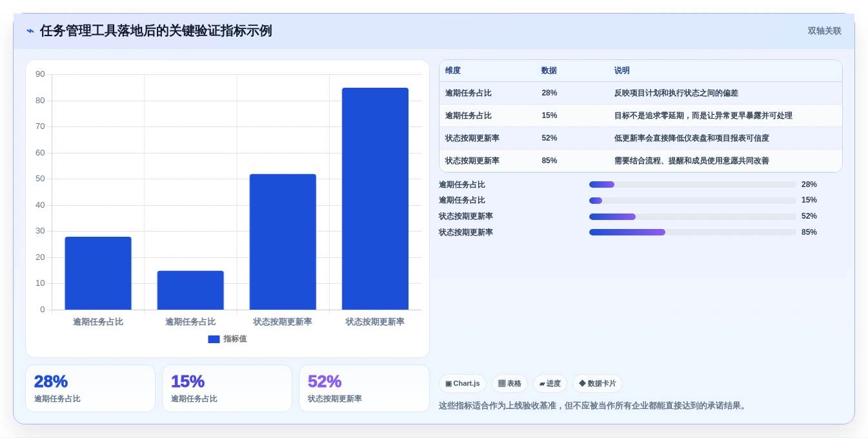Screen dimensions: 868x438
Task: Open the 52% 状态按期更新率 stat card
Action: [364, 388]
